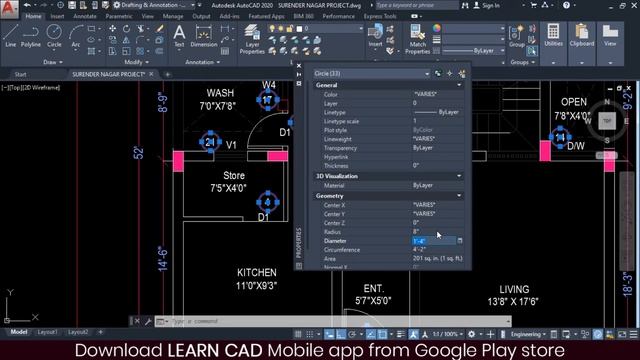The height and width of the screenshot is (360, 640).
Task: Click the Erase tool icon
Action: coord(160,29)
